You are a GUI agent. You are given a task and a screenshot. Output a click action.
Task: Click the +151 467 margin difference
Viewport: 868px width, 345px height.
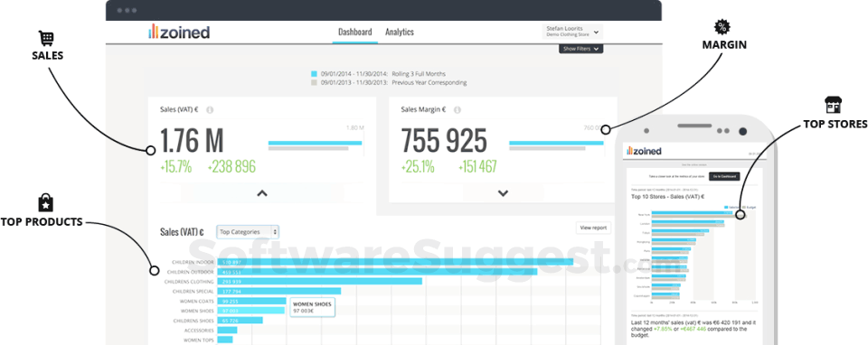tap(477, 166)
